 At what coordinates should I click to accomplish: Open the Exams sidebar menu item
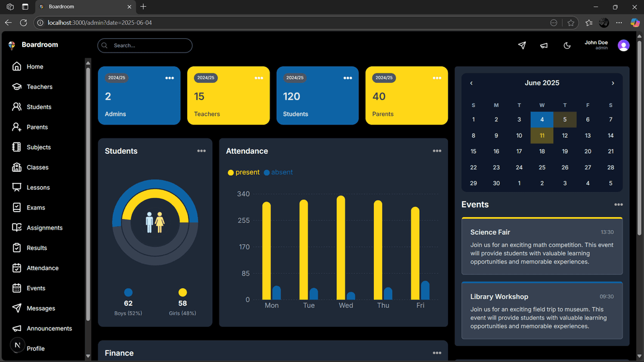pos(36,208)
